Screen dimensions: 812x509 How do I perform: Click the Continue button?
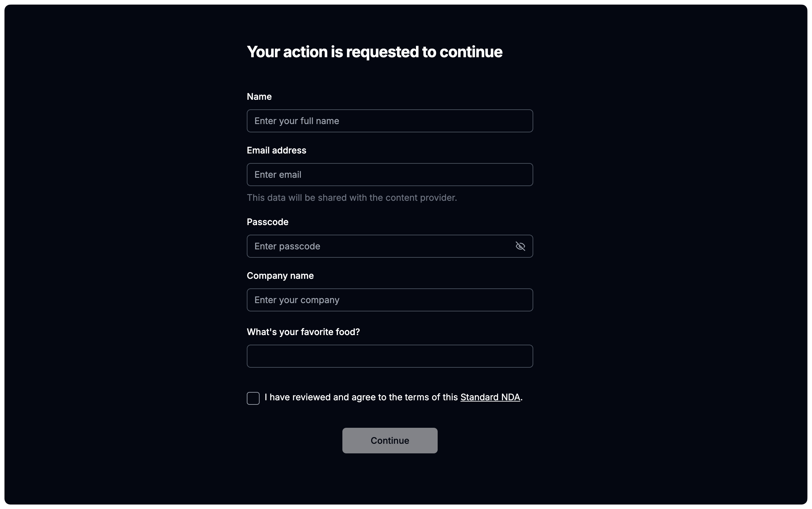coord(390,440)
